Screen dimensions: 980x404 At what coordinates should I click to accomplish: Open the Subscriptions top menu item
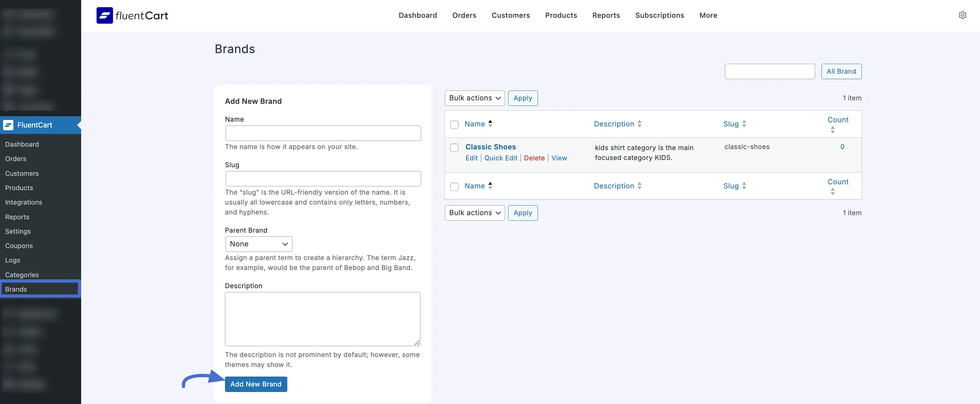point(659,16)
